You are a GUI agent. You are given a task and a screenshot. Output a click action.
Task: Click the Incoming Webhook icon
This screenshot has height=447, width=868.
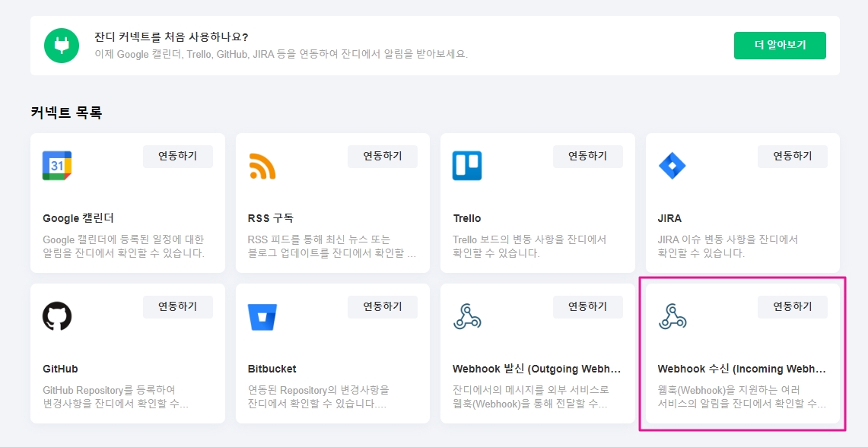tap(672, 316)
